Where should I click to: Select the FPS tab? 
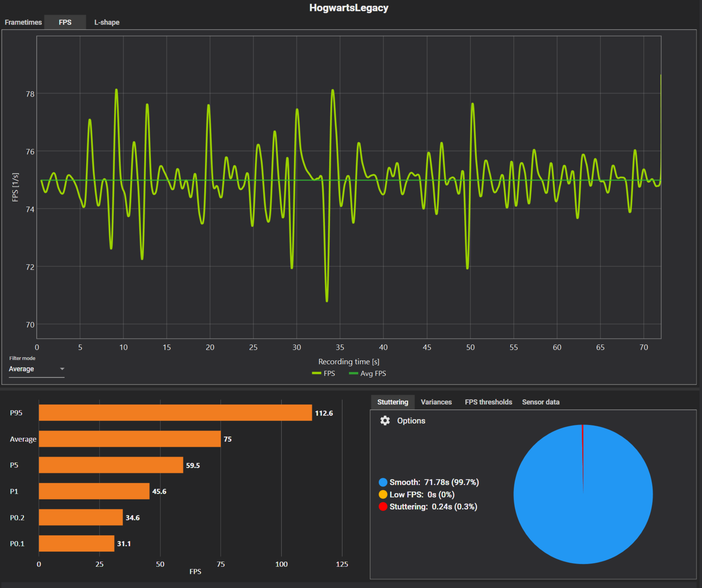point(65,23)
